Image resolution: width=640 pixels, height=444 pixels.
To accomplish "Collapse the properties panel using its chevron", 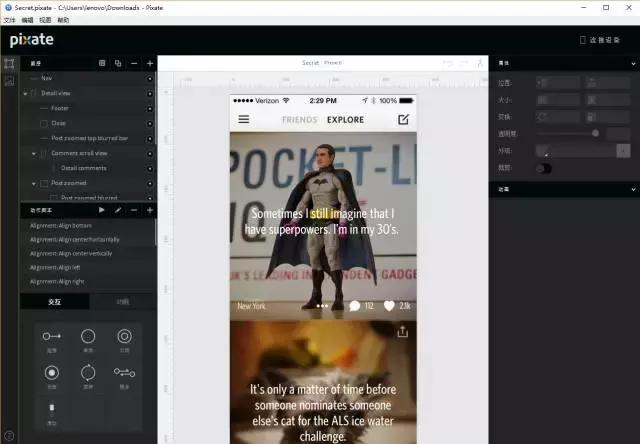I will tap(632, 62).
